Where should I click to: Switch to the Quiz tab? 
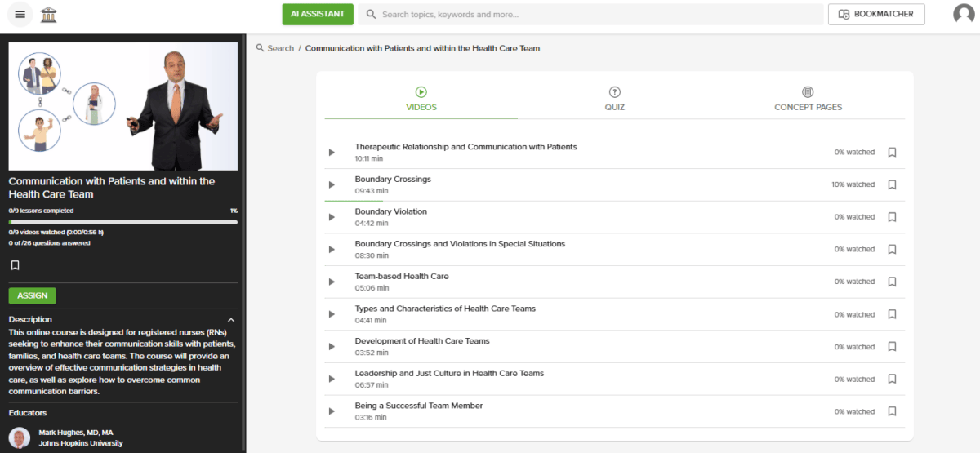614,99
